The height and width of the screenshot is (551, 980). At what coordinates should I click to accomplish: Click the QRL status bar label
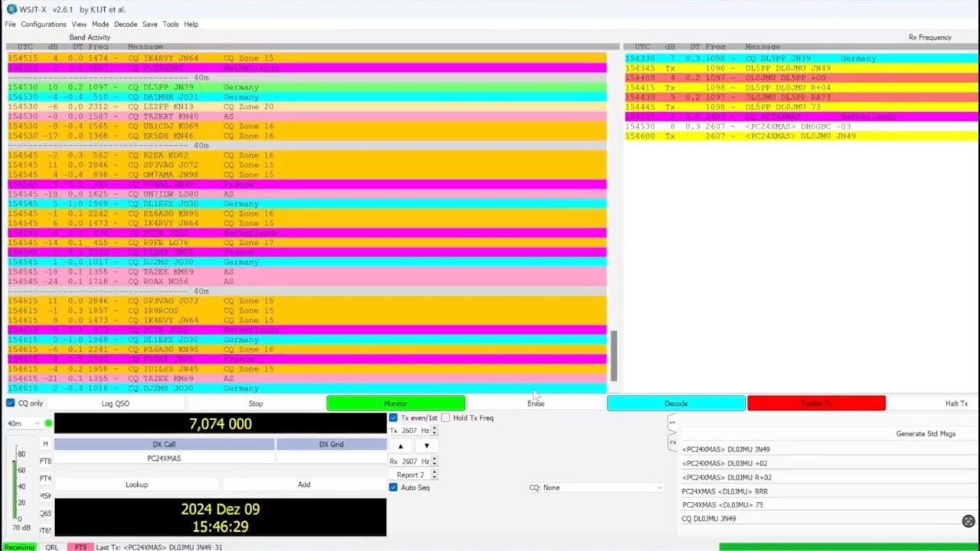[x=51, y=547]
